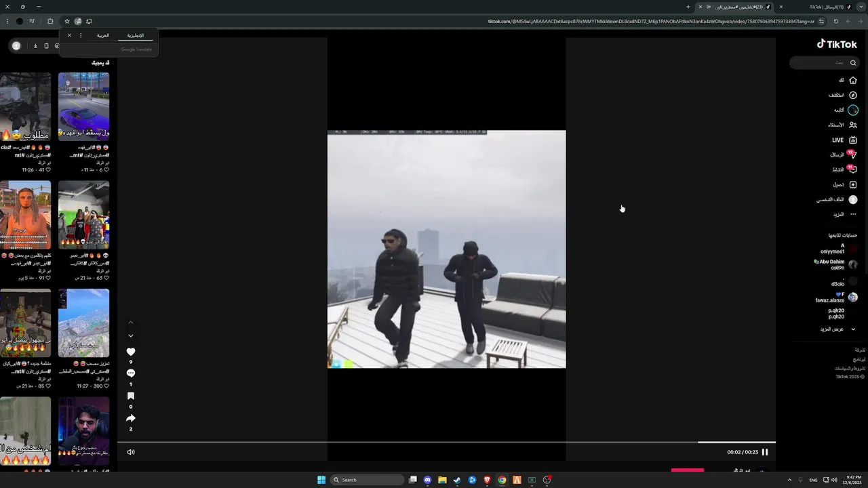Close the Google Translate popup
This screenshot has height=488, width=868.
69,35
